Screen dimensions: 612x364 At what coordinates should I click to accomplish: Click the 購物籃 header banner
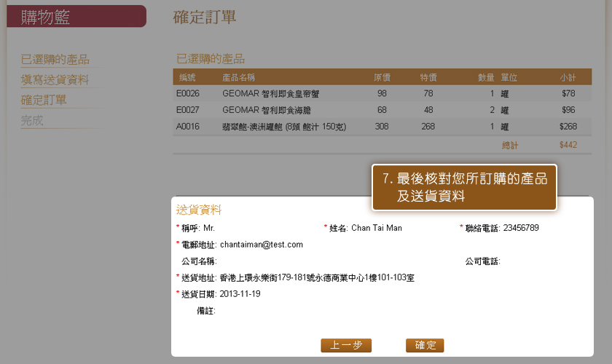tap(76, 17)
